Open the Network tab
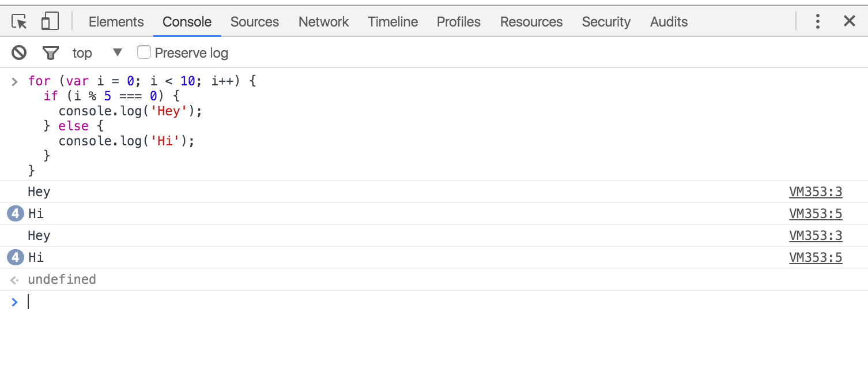Image resolution: width=868 pixels, height=368 pixels. (323, 22)
